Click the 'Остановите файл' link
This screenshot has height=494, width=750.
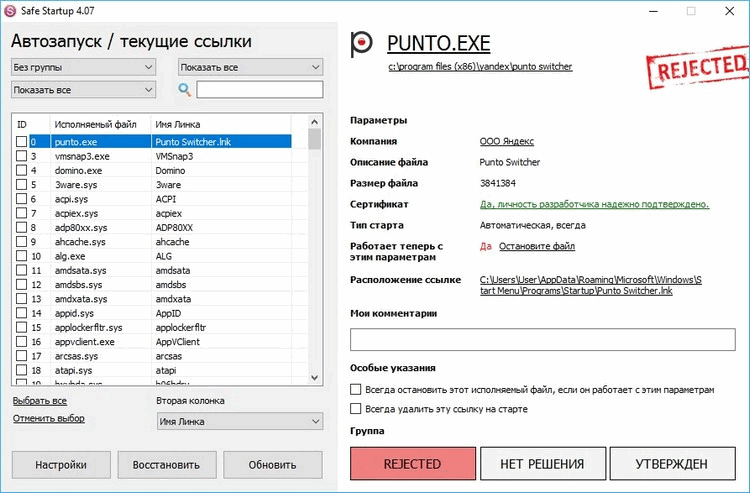pos(537,246)
